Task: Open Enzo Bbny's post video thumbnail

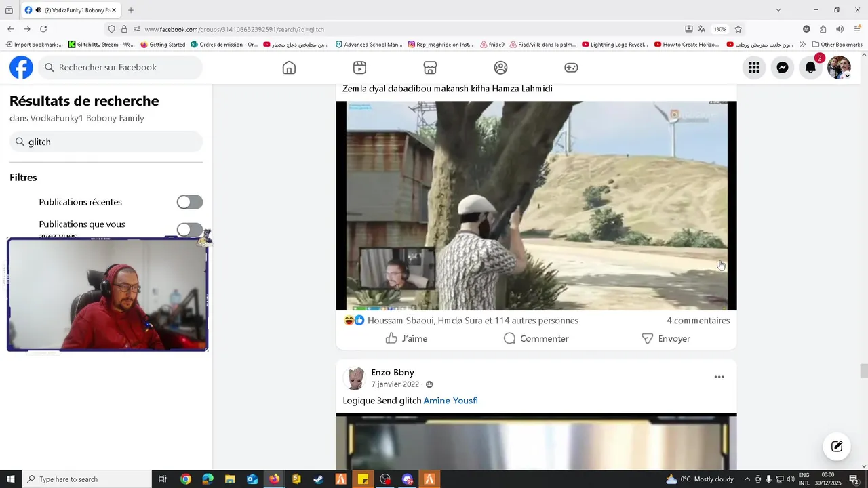Action: point(536,441)
